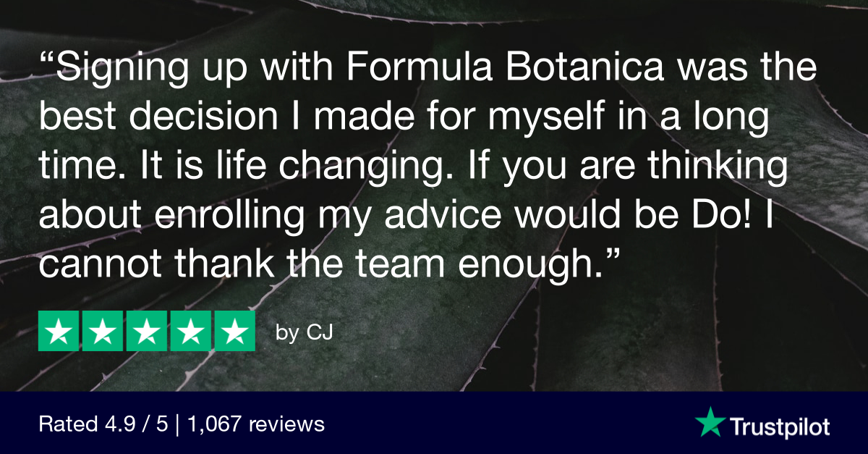
Task: Click the first green rating star
Action: (59, 333)
